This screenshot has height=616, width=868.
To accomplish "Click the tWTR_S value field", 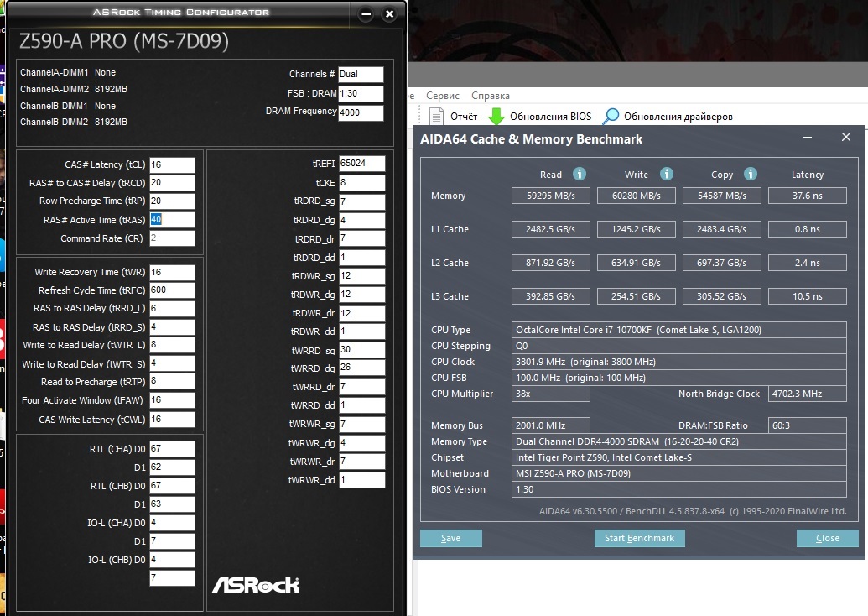I will pyautogui.click(x=172, y=363).
